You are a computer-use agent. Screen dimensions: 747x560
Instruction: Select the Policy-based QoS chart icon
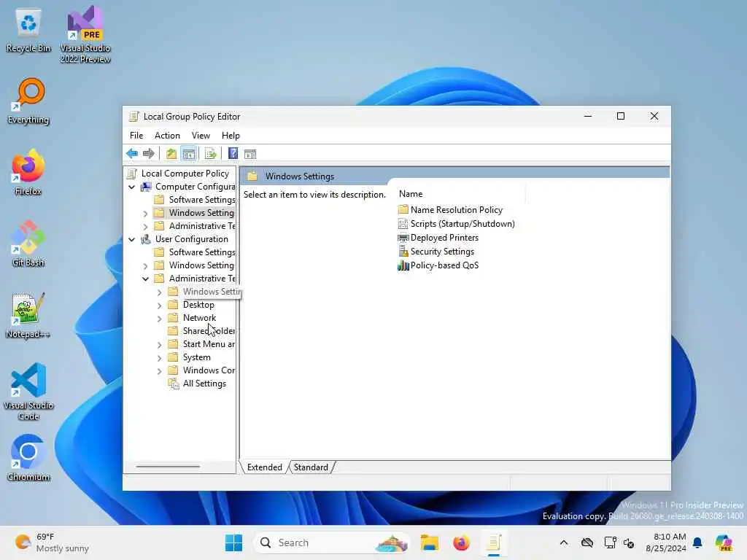pyautogui.click(x=403, y=265)
